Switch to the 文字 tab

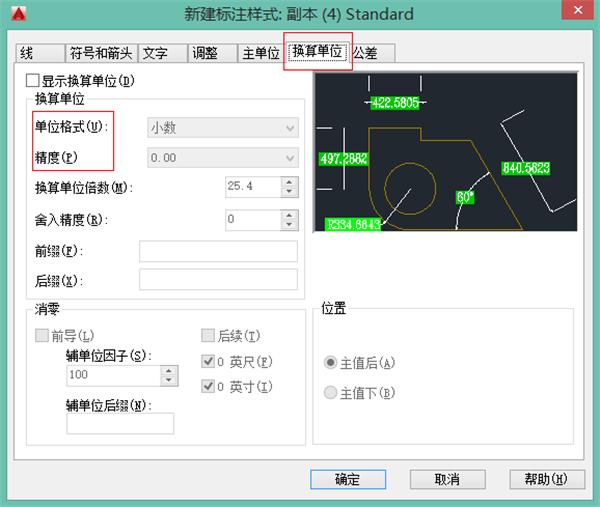(163, 53)
